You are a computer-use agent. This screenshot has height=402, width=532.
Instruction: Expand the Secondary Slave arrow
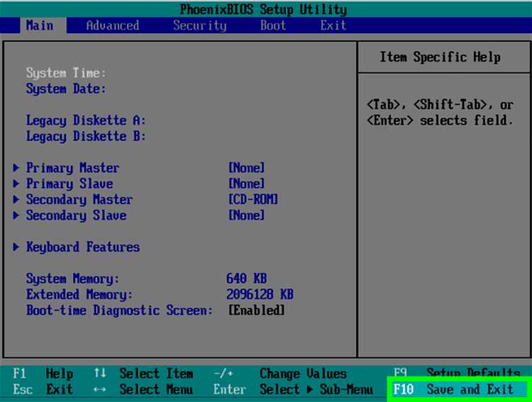click(x=16, y=215)
